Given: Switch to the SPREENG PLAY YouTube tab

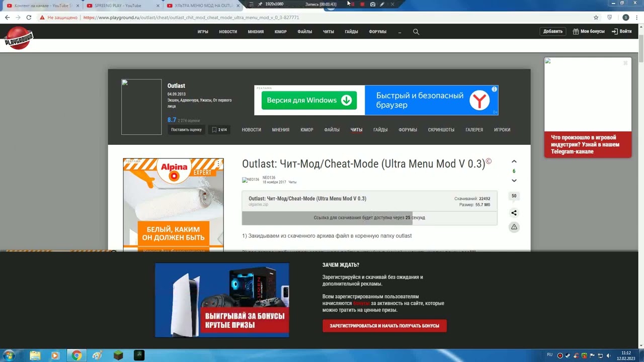Looking at the screenshot, I should coord(121,6).
